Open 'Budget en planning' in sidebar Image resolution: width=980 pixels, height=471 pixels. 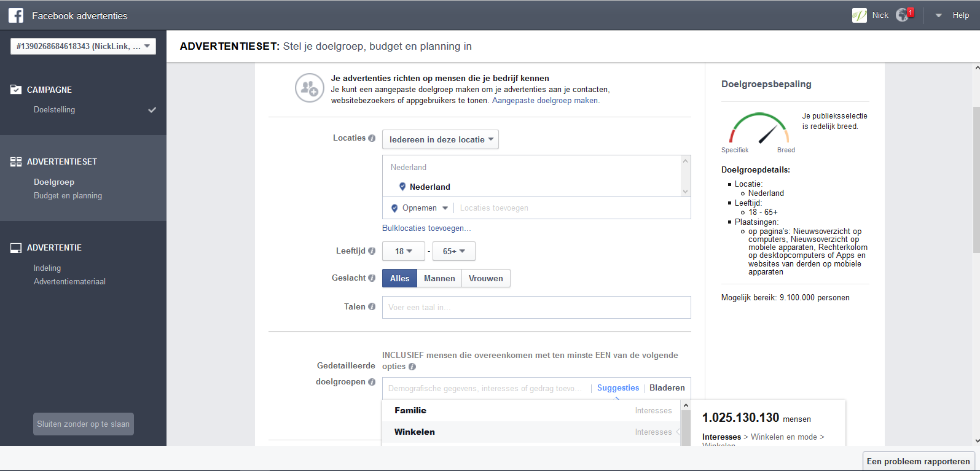pos(68,196)
